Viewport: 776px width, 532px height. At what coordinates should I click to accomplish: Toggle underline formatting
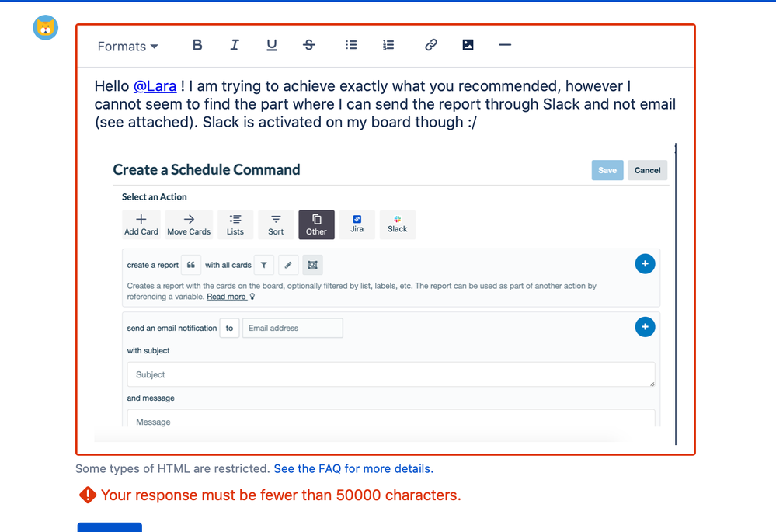point(272,45)
